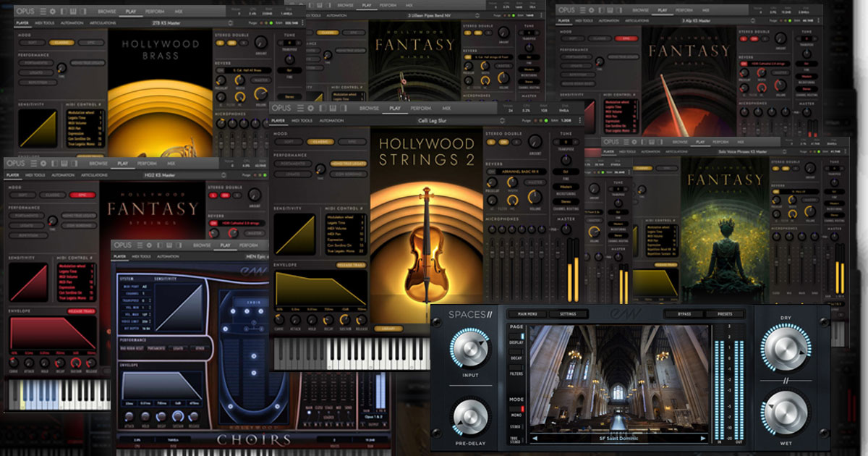This screenshot has width=868, height=456.
Task: Click Stereo Double Amount knob in Strings 2
Action: click(x=534, y=141)
